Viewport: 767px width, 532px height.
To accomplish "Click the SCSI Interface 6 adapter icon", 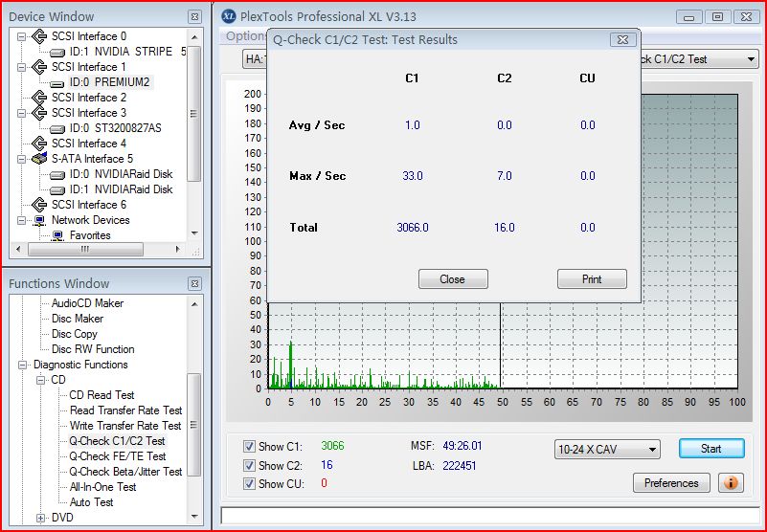I will tap(39, 205).
